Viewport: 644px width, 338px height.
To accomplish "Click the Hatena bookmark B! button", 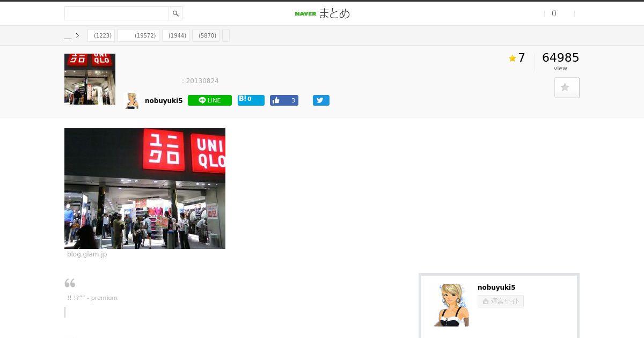I will coord(251,100).
